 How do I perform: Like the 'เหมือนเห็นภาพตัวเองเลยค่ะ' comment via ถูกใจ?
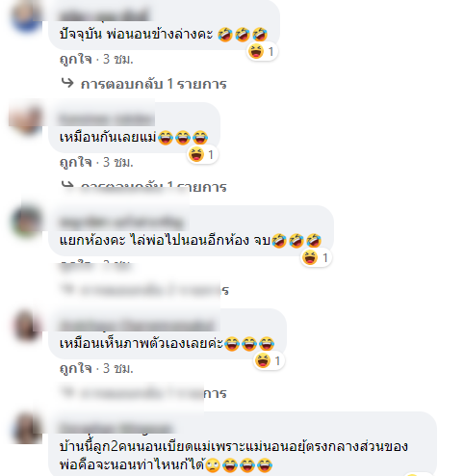pos(76,368)
